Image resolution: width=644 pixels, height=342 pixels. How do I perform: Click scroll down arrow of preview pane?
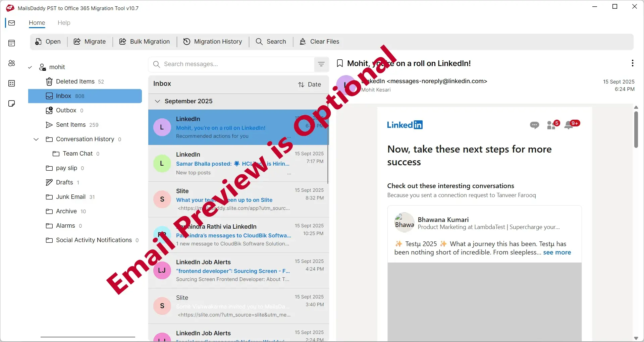pyautogui.click(x=636, y=338)
